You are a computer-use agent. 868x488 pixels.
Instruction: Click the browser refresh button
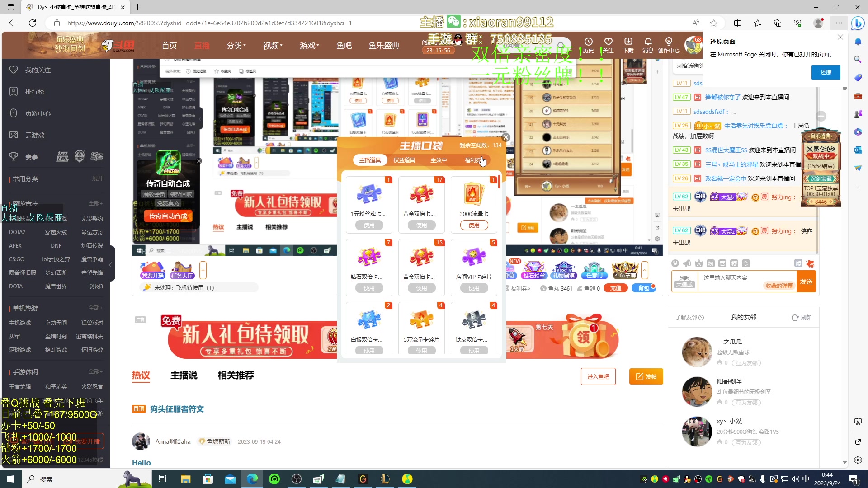pyautogui.click(x=33, y=23)
